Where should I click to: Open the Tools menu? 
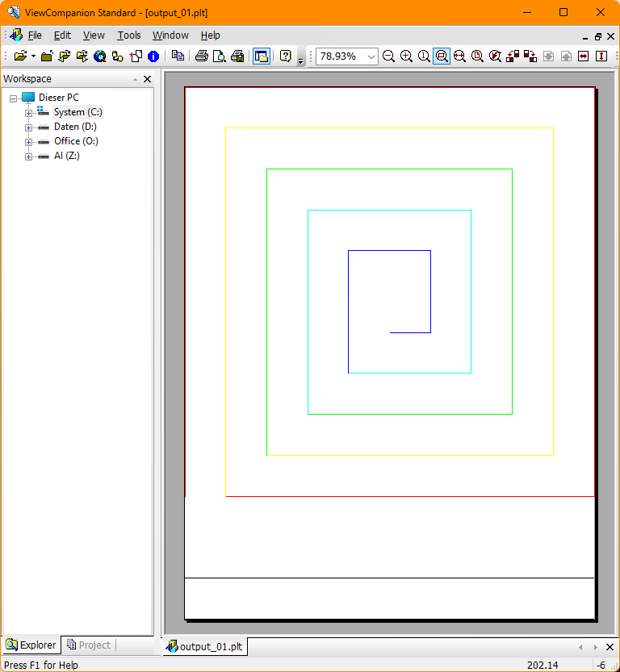pyautogui.click(x=129, y=35)
